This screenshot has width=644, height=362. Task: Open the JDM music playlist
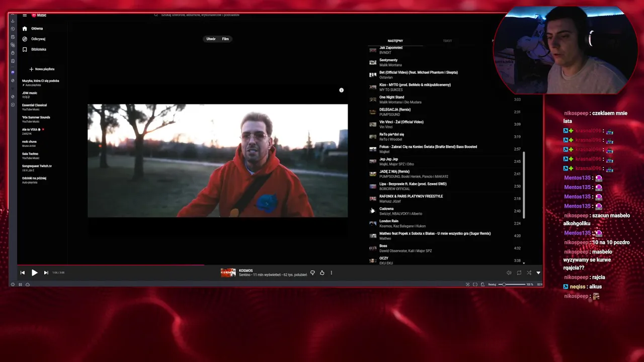[30, 95]
